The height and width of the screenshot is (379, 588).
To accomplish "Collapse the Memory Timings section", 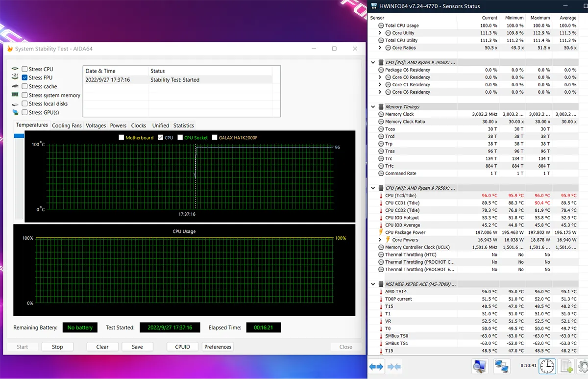I will pos(373,107).
